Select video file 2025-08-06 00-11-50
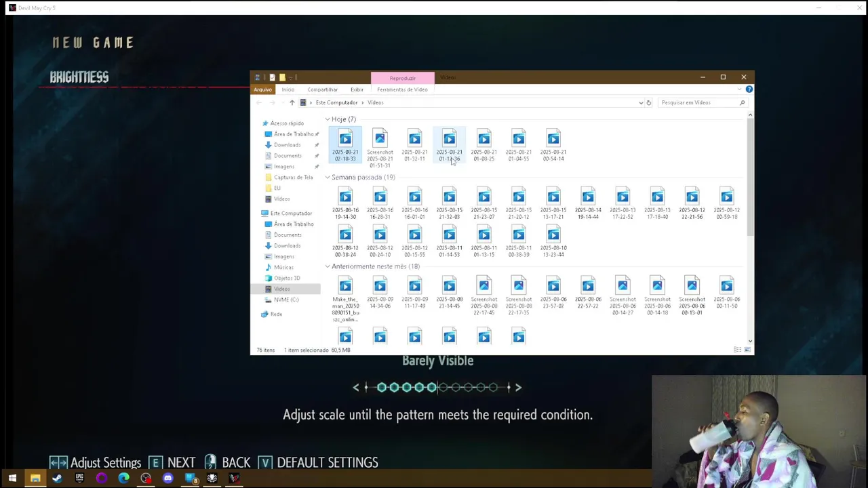The image size is (868, 488). pyautogui.click(x=726, y=293)
